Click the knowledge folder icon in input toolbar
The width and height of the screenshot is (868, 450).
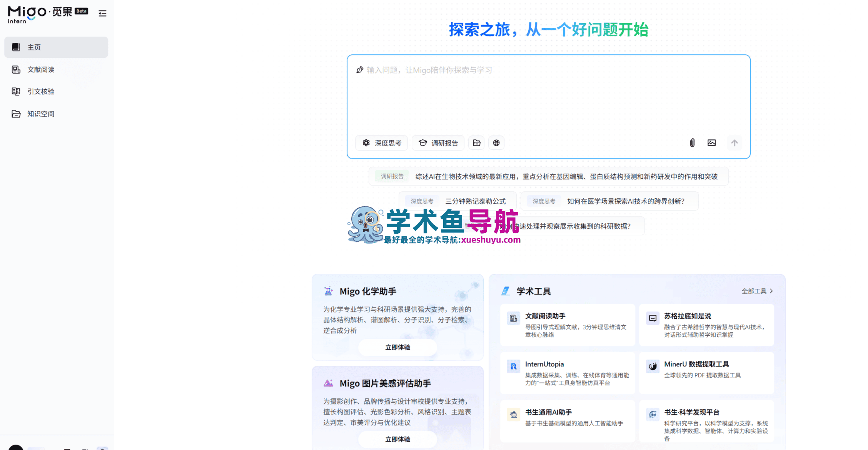477,143
